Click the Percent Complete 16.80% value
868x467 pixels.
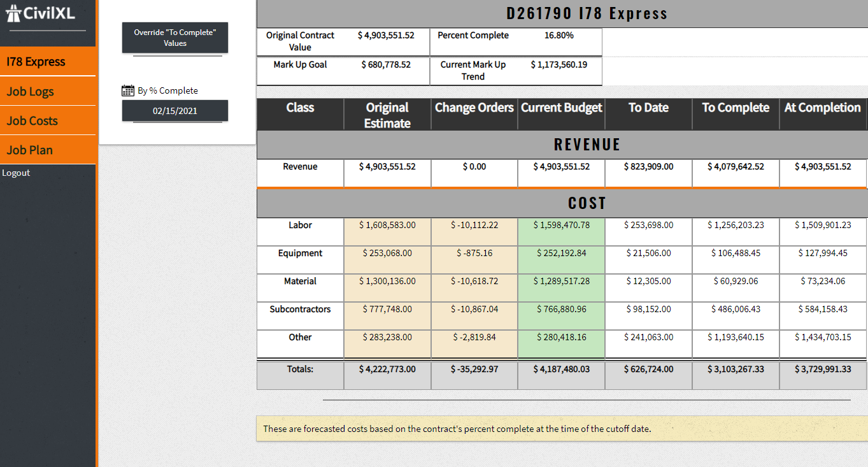[559, 36]
